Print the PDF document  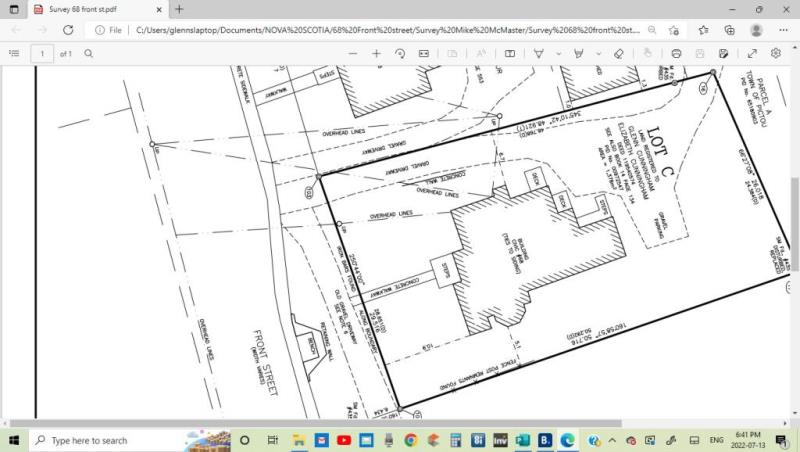(x=677, y=53)
